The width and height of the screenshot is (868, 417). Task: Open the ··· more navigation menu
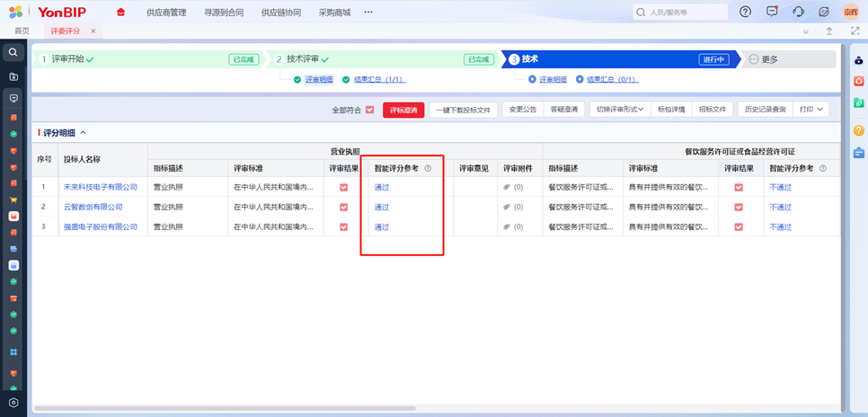pos(368,13)
